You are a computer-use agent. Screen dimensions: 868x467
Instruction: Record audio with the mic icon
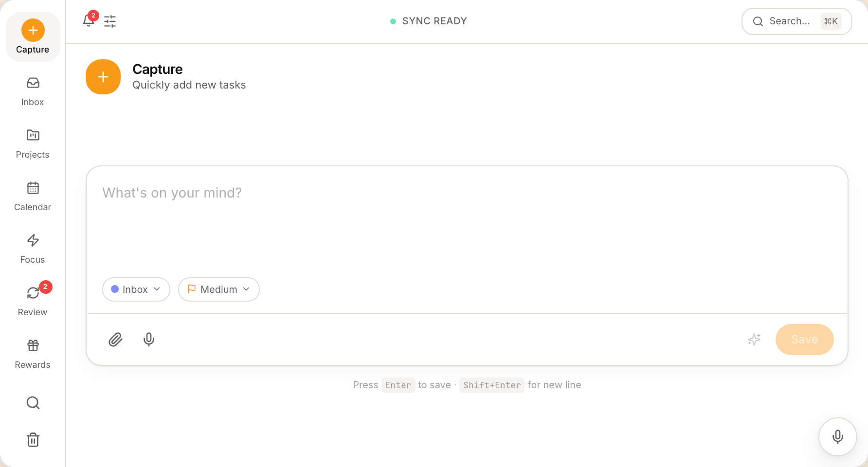pyautogui.click(x=148, y=340)
